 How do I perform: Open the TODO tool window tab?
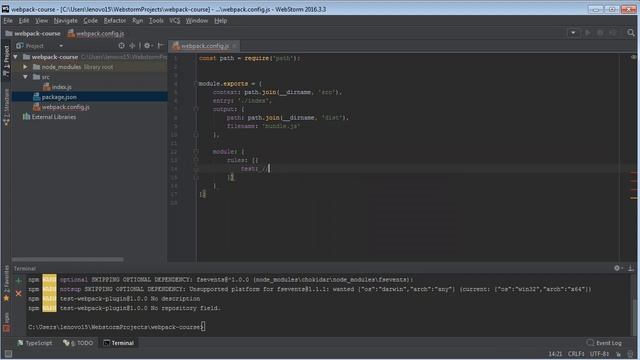pyautogui.click(x=78, y=343)
